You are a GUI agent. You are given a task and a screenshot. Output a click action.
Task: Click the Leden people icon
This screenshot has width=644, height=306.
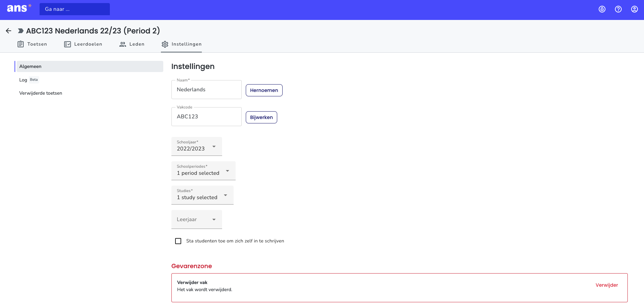pyautogui.click(x=123, y=44)
